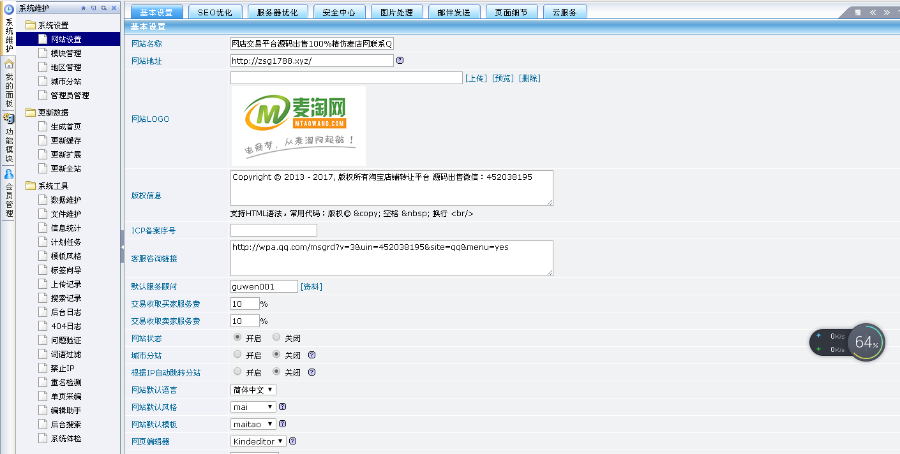Viewport: 900px width, 454px height.
Task: Switch to the 页面细节 tab
Action: [x=511, y=12]
